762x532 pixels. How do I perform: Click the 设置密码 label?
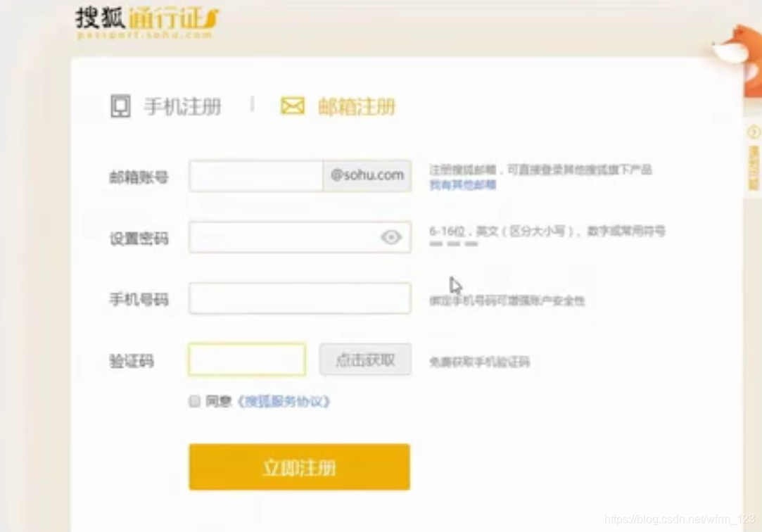pyautogui.click(x=139, y=239)
